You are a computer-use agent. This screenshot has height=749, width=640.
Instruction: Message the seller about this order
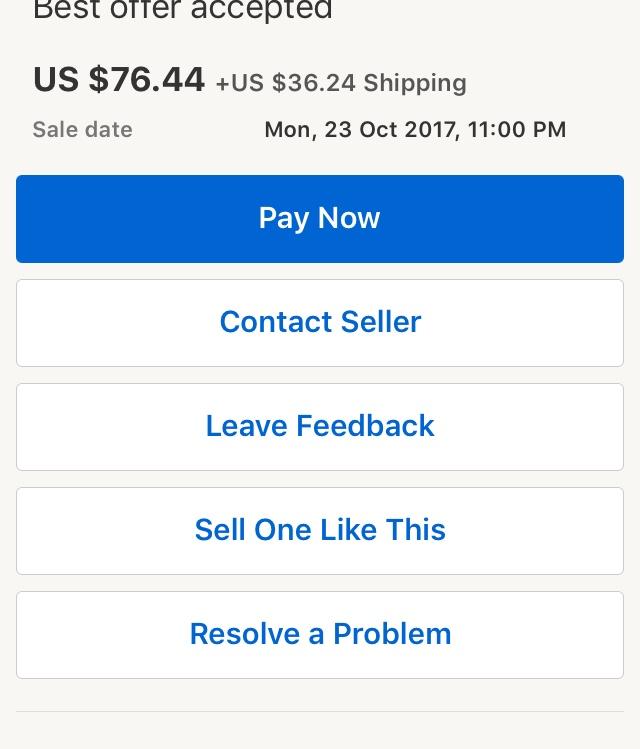click(x=320, y=323)
